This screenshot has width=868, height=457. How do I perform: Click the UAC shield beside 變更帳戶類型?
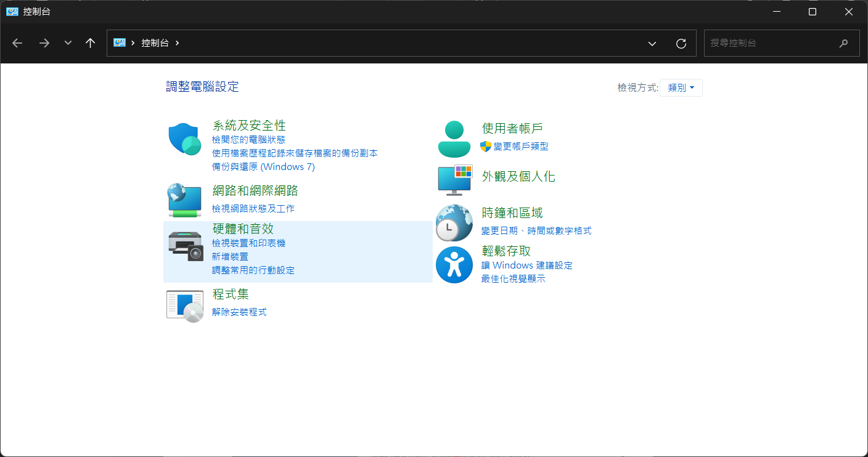pos(486,147)
